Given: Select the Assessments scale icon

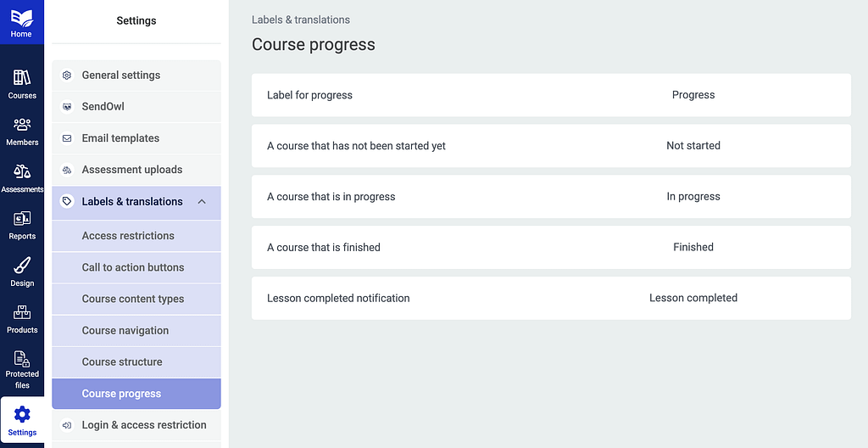Looking at the screenshot, I should pos(22,171).
